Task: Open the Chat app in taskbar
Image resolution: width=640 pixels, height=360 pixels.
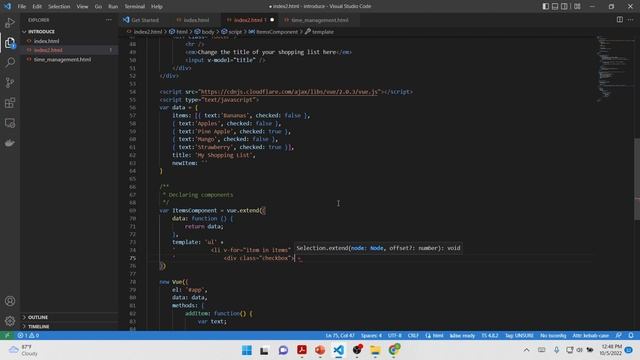Action: coord(283,350)
